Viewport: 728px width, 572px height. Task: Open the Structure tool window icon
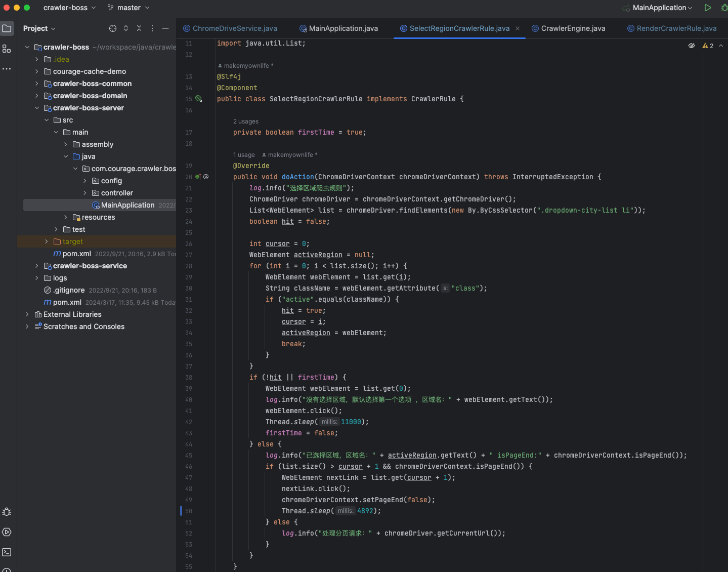coord(7,49)
